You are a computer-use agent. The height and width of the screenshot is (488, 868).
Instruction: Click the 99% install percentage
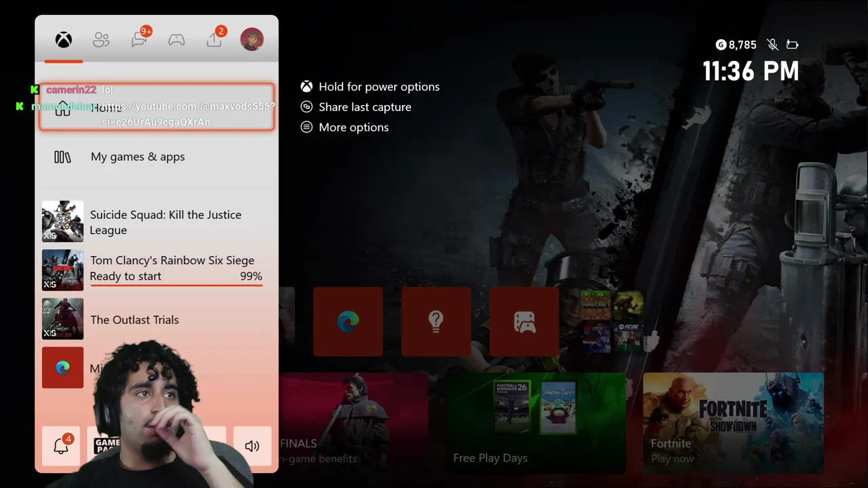click(251, 277)
